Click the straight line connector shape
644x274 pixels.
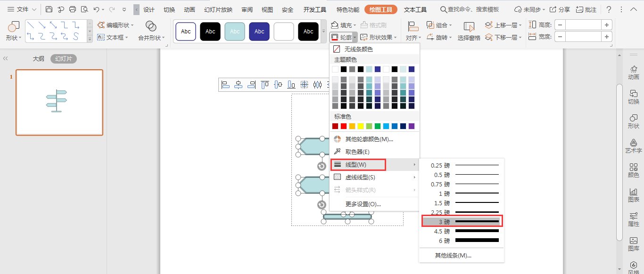click(x=31, y=25)
